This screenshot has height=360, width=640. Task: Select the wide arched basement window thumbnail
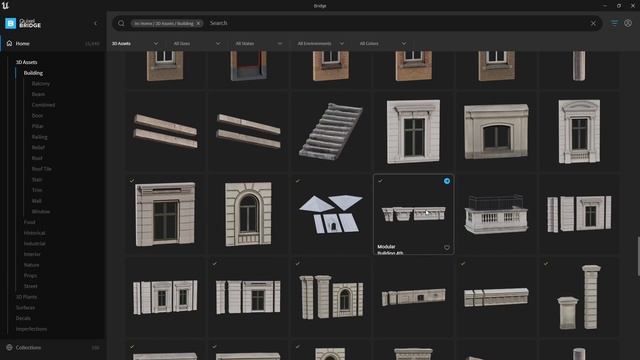[x=496, y=131]
